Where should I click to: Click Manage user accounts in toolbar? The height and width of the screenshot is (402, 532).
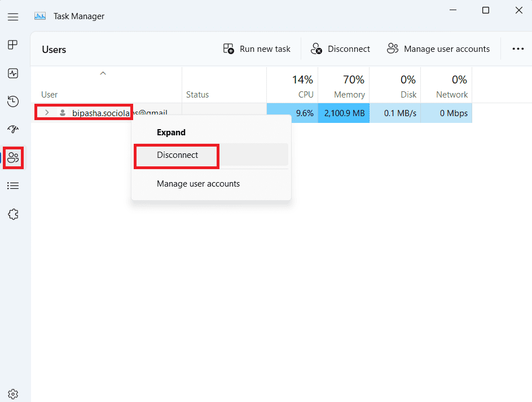438,49
